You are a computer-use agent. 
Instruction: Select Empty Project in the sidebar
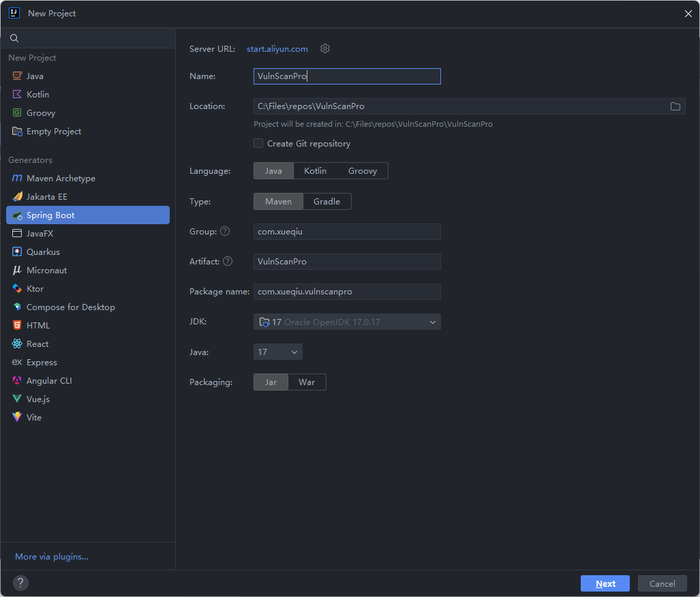53,132
